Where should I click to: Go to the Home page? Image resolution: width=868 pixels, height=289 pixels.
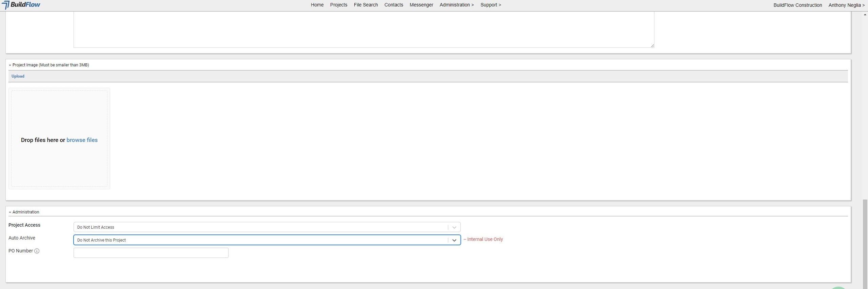[x=317, y=5]
